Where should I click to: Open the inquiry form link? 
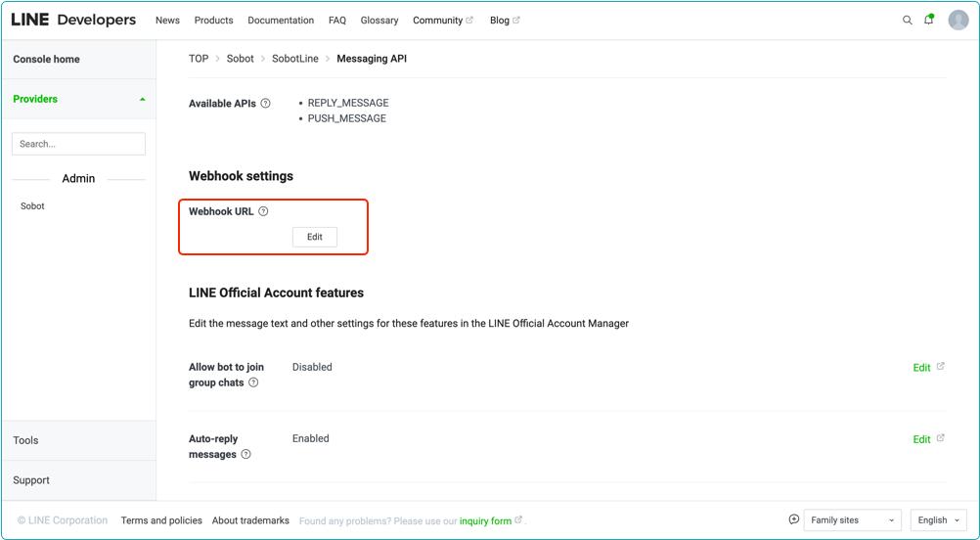coord(486,521)
